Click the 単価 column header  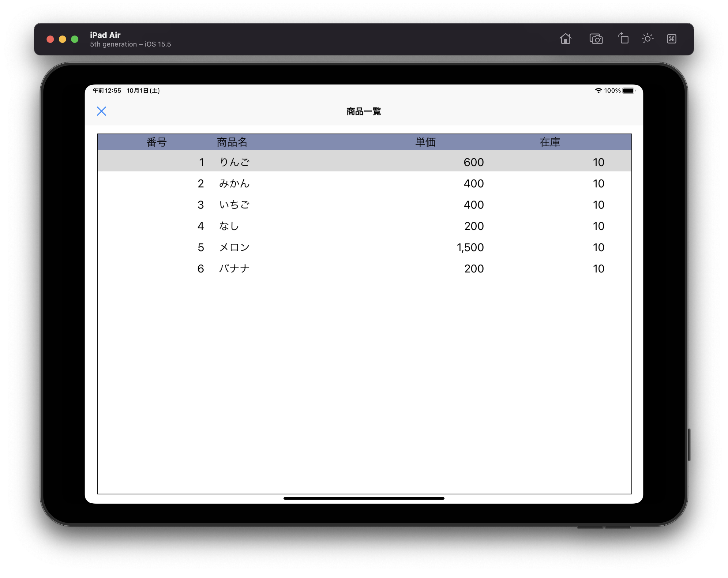425,142
